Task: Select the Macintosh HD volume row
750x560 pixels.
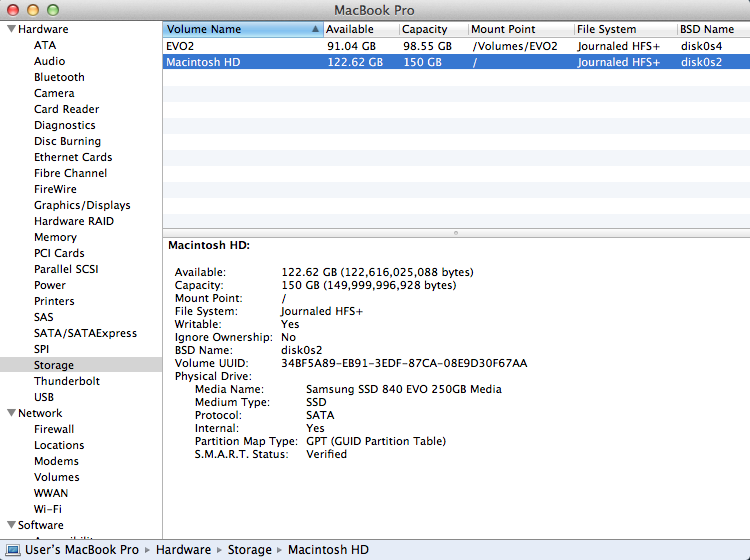Action: [x=456, y=62]
